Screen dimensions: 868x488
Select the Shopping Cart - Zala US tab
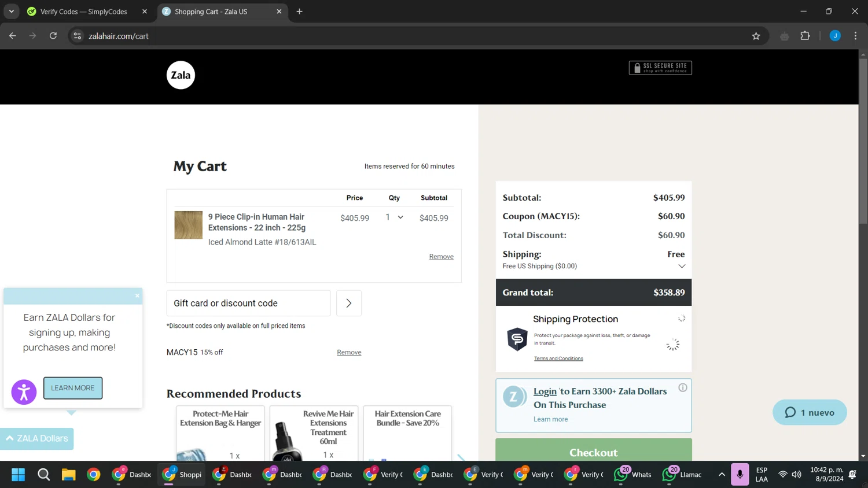click(211, 12)
